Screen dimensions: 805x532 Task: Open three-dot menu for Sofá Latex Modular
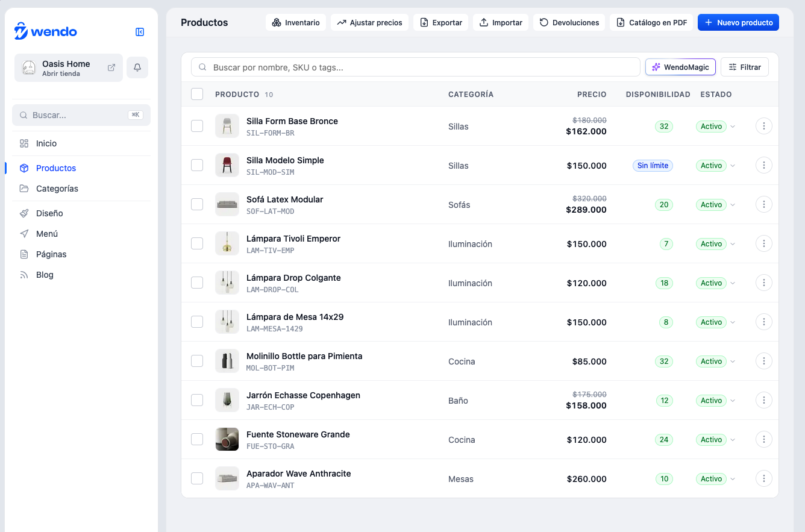764,204
